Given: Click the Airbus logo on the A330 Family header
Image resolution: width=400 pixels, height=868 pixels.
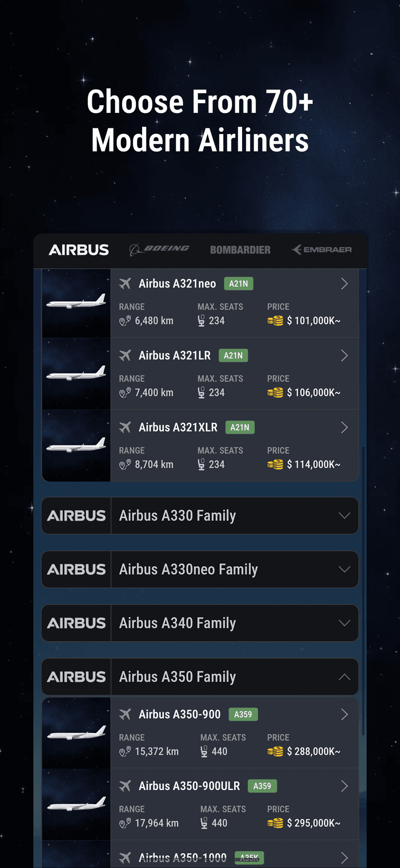Looking at the screenshot, I should click(76, 515).
